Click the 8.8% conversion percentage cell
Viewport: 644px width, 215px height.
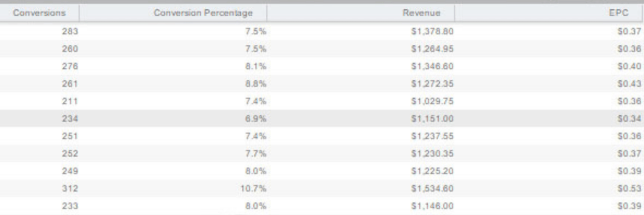(x=173, y=83)
